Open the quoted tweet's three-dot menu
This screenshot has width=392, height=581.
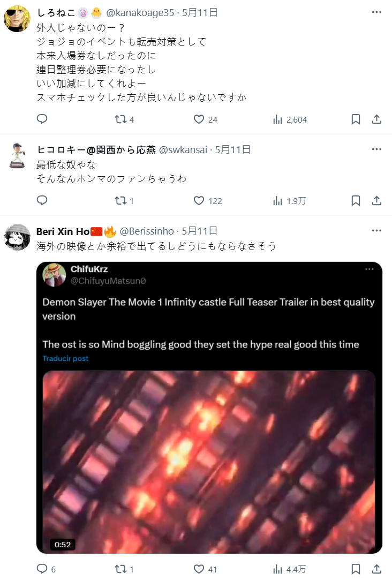370,269
